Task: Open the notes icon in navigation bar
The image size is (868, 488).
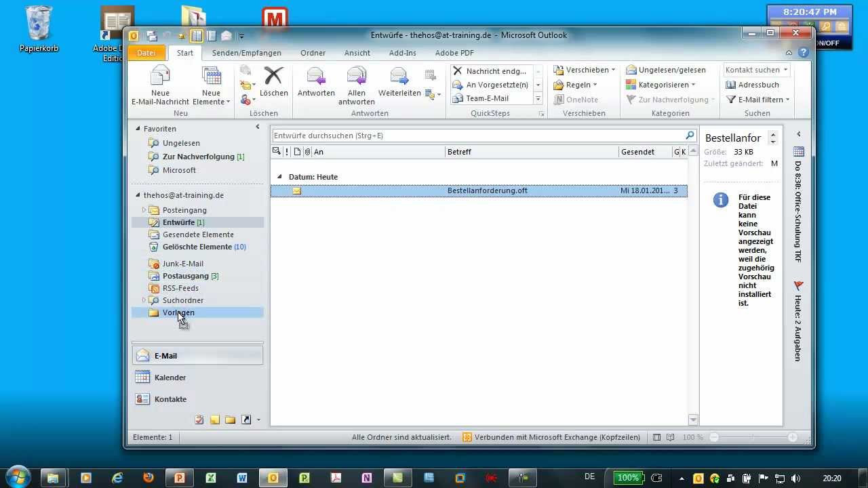Action: pos(215,420)
